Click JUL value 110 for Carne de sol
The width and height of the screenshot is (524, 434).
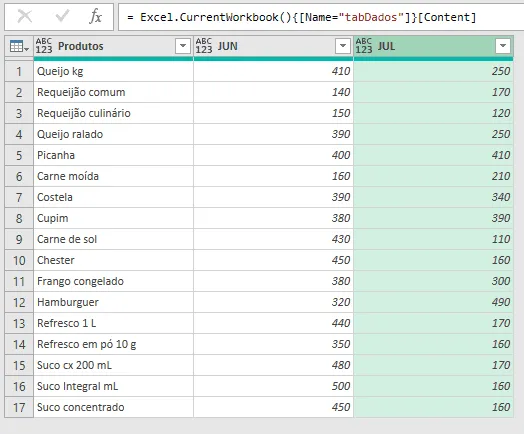[433, 239]
